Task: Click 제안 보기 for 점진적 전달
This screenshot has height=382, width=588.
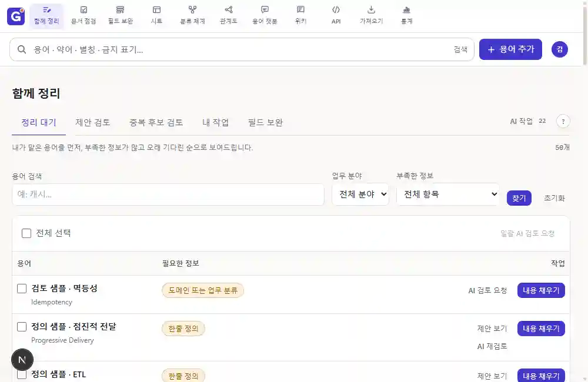Action: coord(492,329)
